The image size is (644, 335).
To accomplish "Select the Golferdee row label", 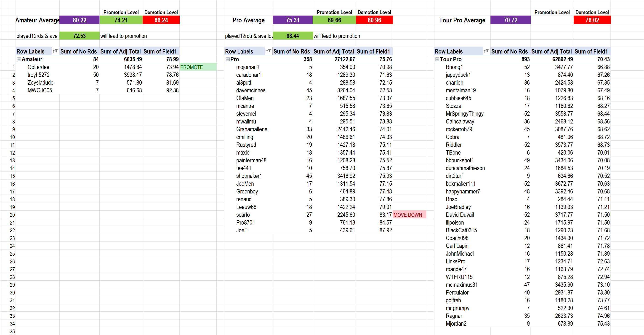I will (x=38, y=67).
